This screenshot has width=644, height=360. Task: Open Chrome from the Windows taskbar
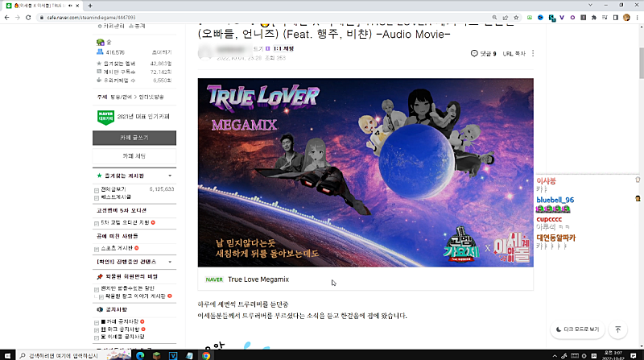coord(206,354)
